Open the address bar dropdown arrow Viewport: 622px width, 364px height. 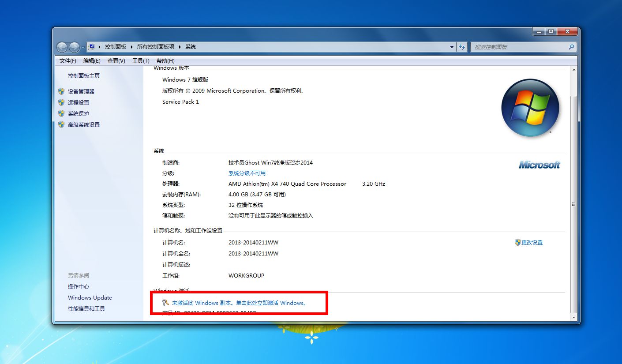[x=451, y=47]
